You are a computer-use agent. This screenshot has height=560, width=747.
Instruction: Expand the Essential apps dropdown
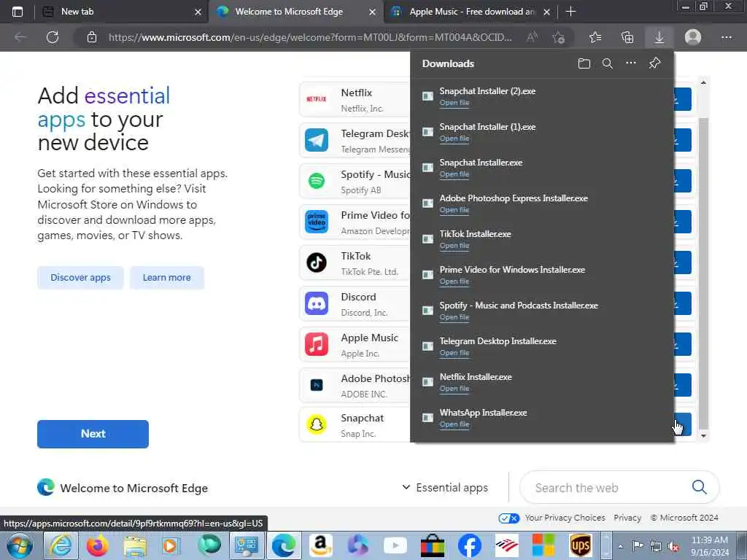coord(446,488)
